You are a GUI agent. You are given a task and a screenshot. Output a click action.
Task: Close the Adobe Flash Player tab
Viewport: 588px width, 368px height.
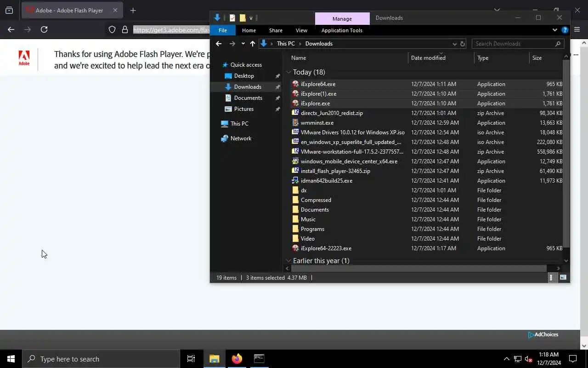pyautogui.click(x=115, y=10)
